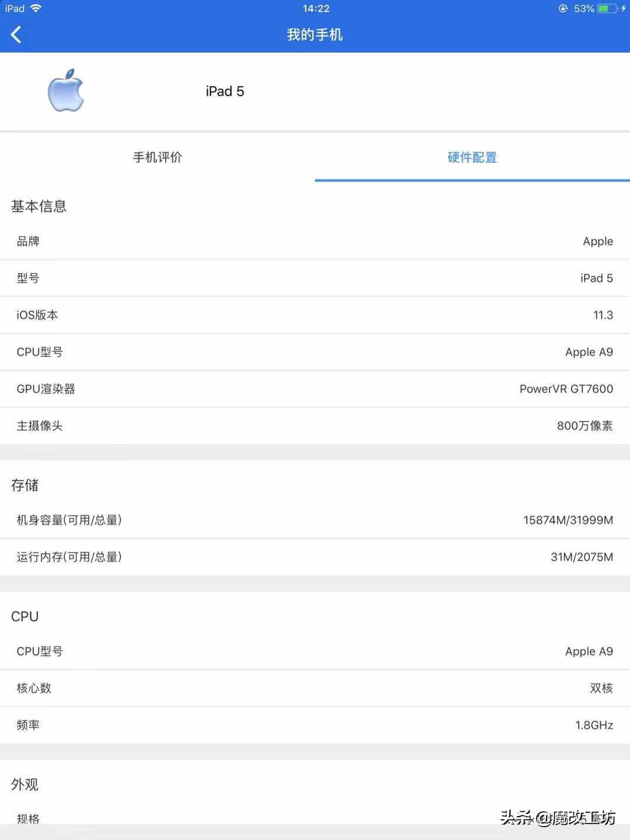The height and width of the screenshot is (840, 630).
Task: Select the 主摄像头 800万像素 row
Action: (315, 426)
